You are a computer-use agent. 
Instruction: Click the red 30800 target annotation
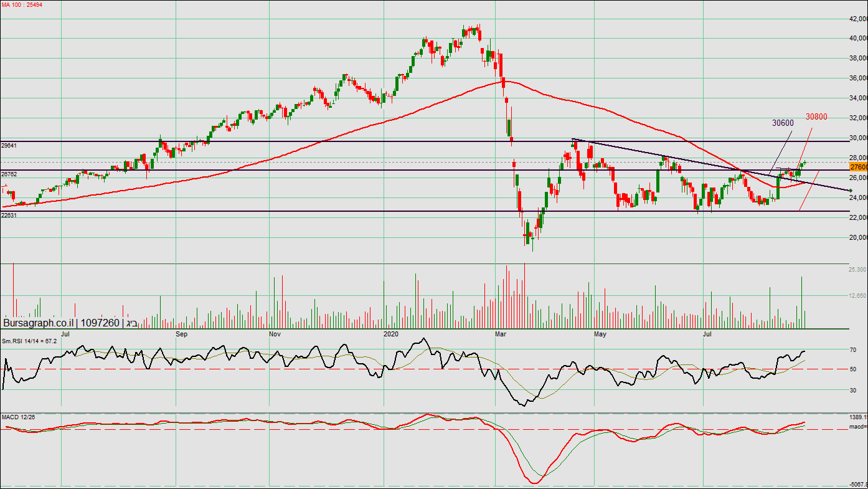click(816, 116)
